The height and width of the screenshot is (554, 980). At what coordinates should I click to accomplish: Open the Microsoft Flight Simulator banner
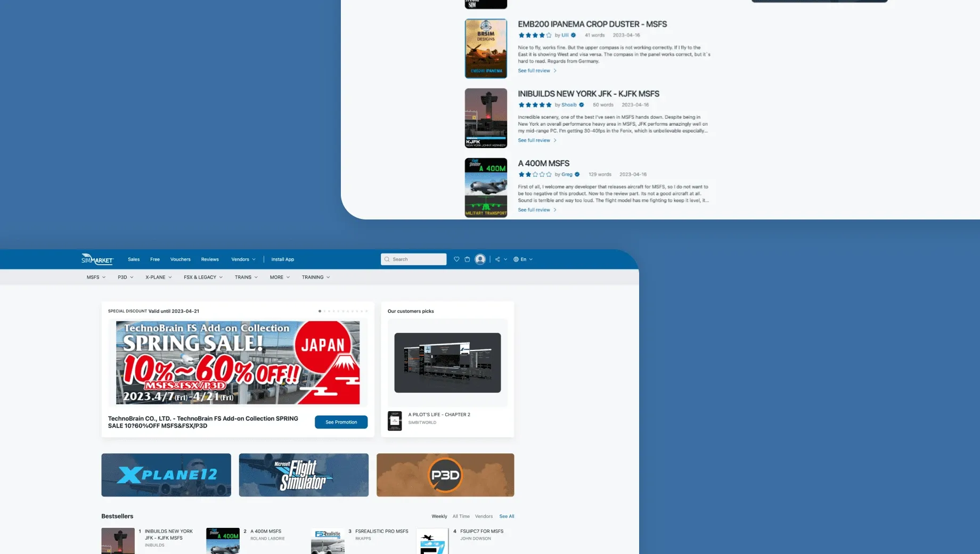304,475
